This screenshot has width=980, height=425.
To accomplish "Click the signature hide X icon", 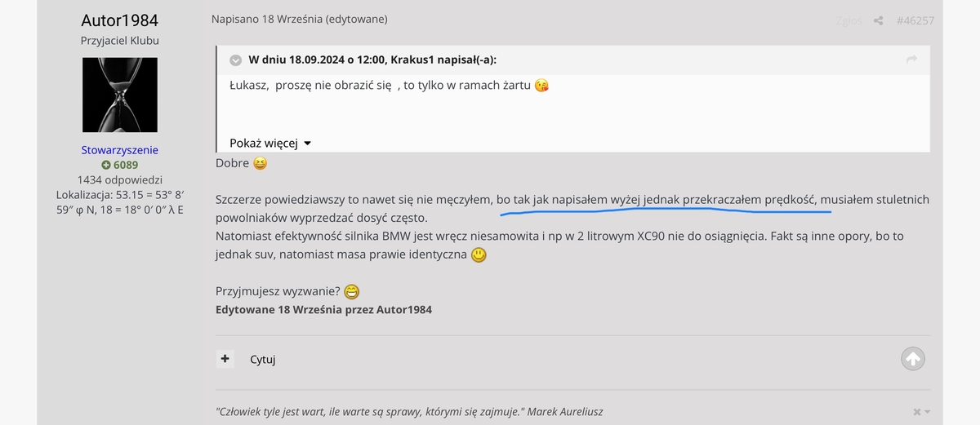I will [917, 412].
